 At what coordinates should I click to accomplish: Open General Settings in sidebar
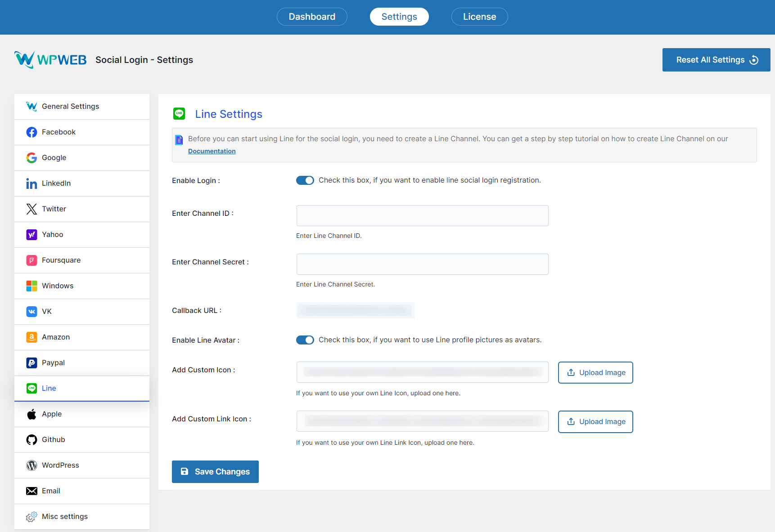tap(70, 107)
